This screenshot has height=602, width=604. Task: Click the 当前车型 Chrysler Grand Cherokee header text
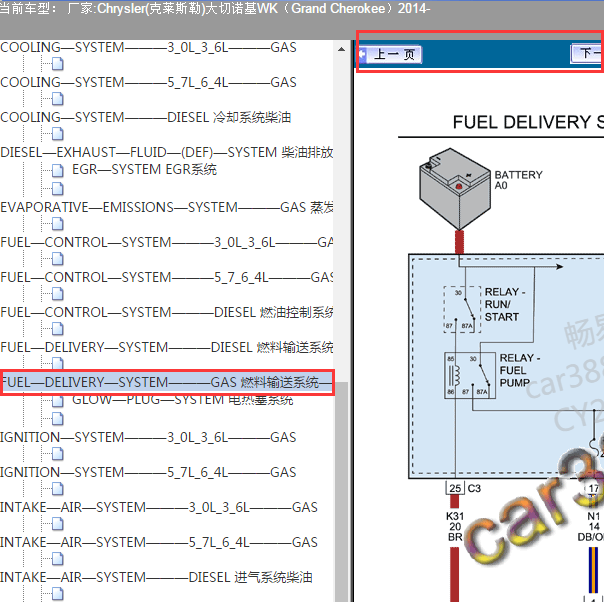click(x=215, y=8)
